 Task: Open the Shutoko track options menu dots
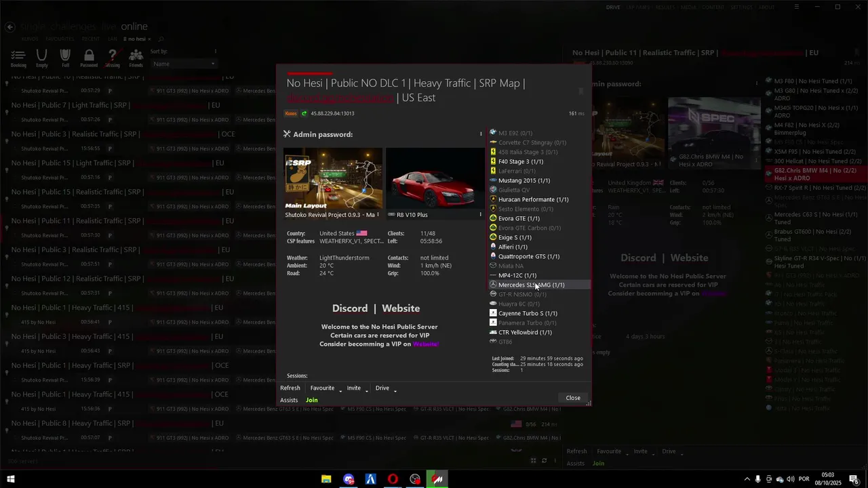click(x=378, y=215)
